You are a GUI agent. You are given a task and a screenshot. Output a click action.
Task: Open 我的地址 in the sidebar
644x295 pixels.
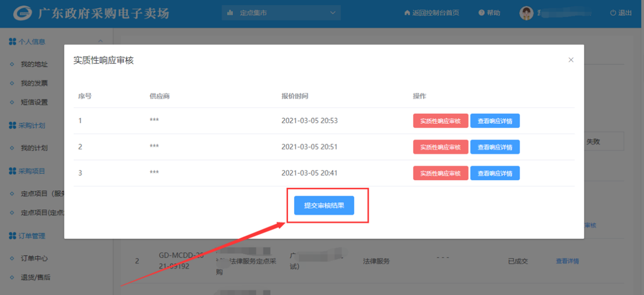34,64
